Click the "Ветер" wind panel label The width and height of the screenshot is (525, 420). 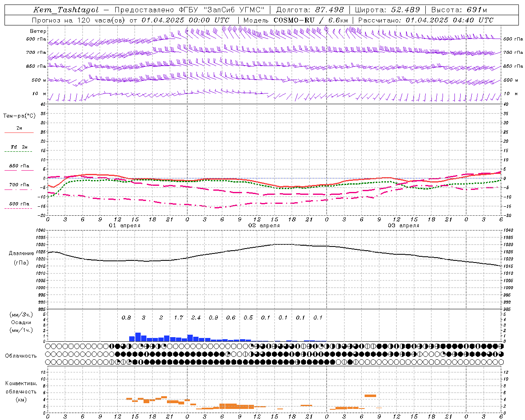(x=38, y=31)
